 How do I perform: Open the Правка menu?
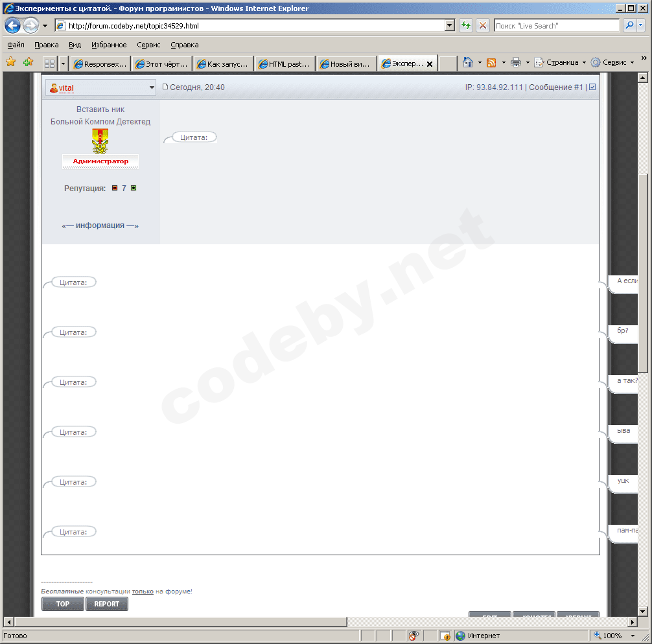coord(46,45)
